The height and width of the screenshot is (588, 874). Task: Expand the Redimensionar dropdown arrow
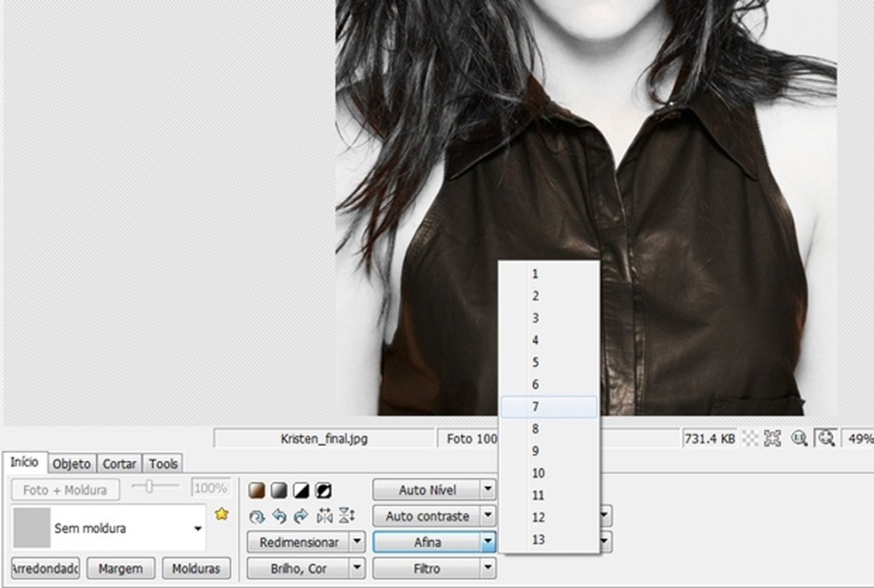point(357,542)
